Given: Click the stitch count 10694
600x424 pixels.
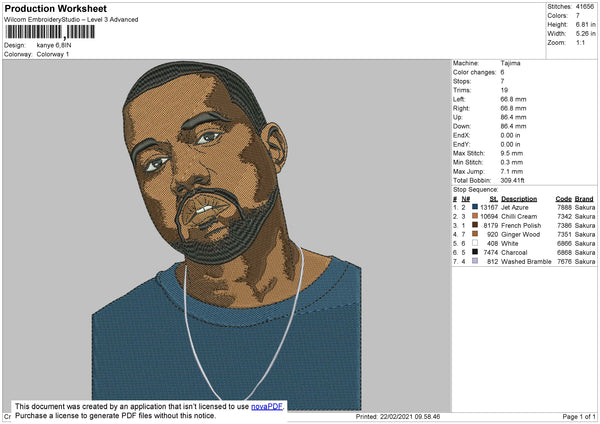Looking at the screenshot, I should pos(489,217).
